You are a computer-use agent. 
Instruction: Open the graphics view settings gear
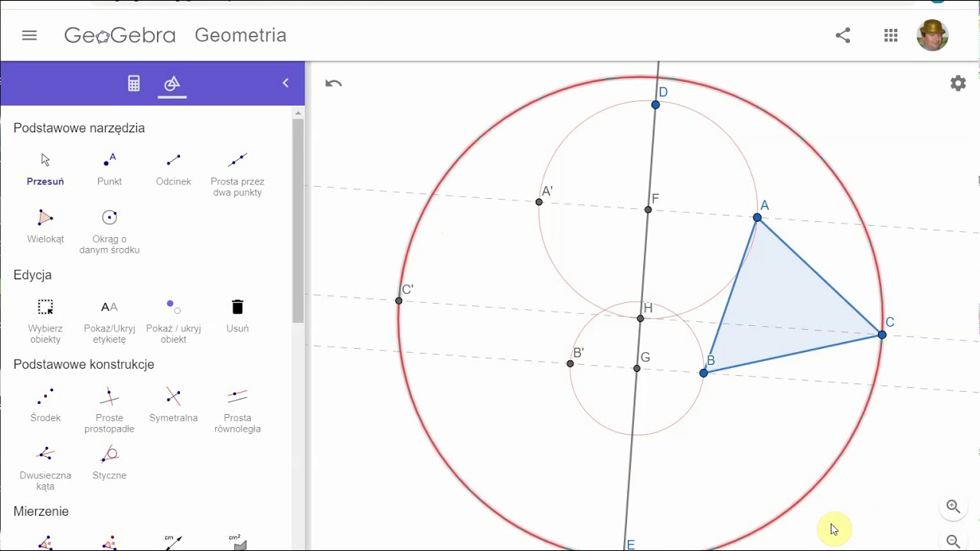pos(958,83)
